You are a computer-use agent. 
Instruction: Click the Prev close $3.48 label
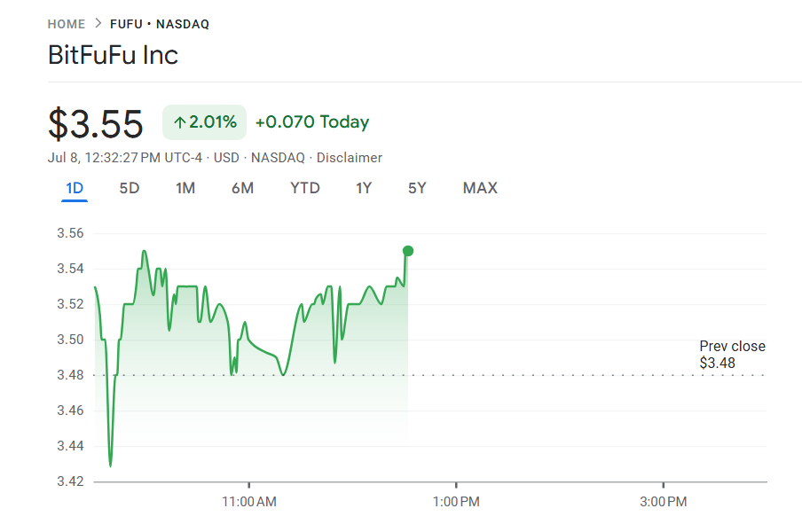[x=732, y=355]
